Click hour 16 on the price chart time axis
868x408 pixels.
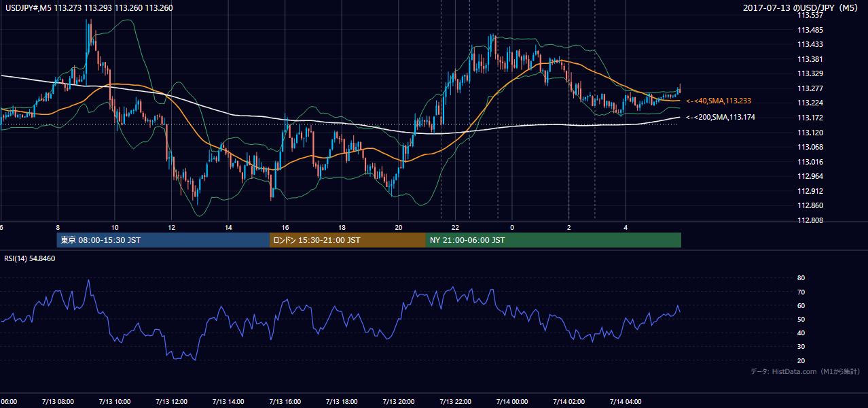[x=285, y=227]
